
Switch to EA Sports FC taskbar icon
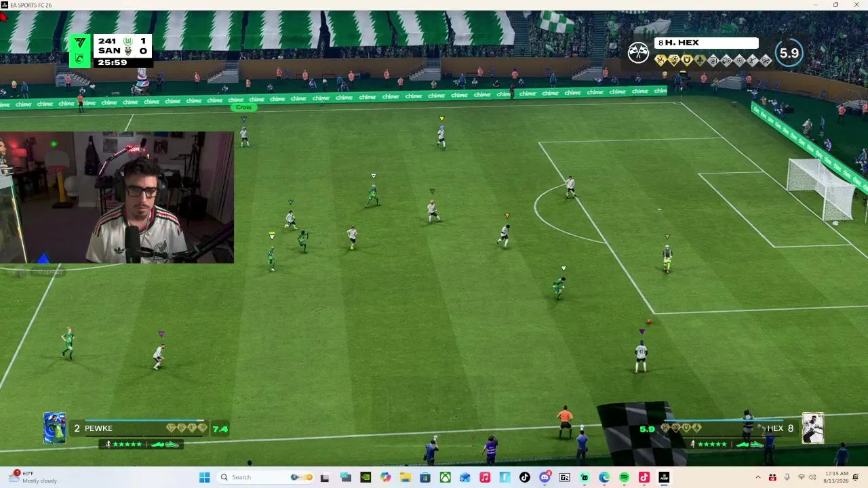click(x=664, y=477)
